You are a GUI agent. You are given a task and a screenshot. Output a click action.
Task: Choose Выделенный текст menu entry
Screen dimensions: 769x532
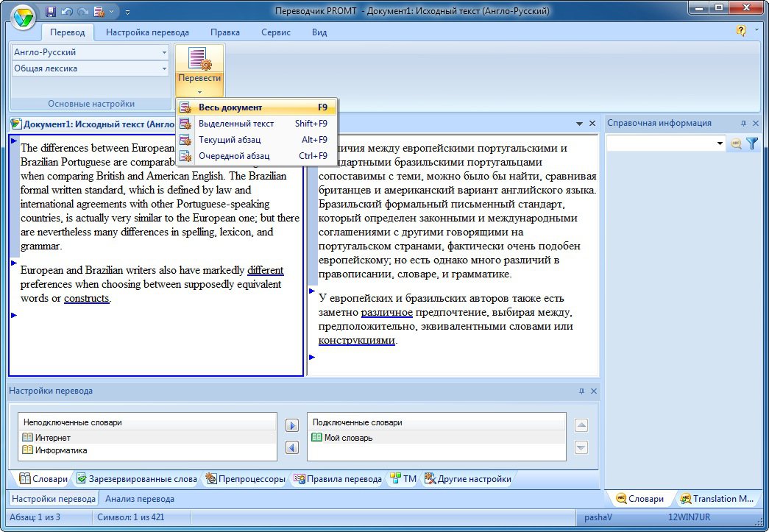257,124
